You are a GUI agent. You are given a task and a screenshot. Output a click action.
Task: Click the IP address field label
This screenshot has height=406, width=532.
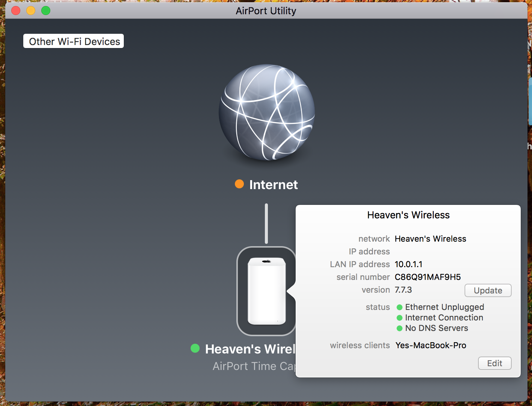click(x=369, y=252)
